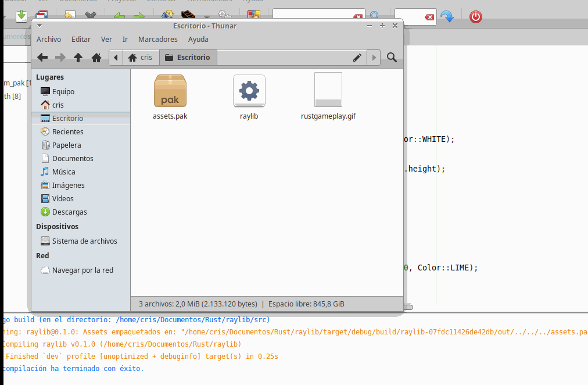Click Geany's save file green arrow icon

(21, 16)
